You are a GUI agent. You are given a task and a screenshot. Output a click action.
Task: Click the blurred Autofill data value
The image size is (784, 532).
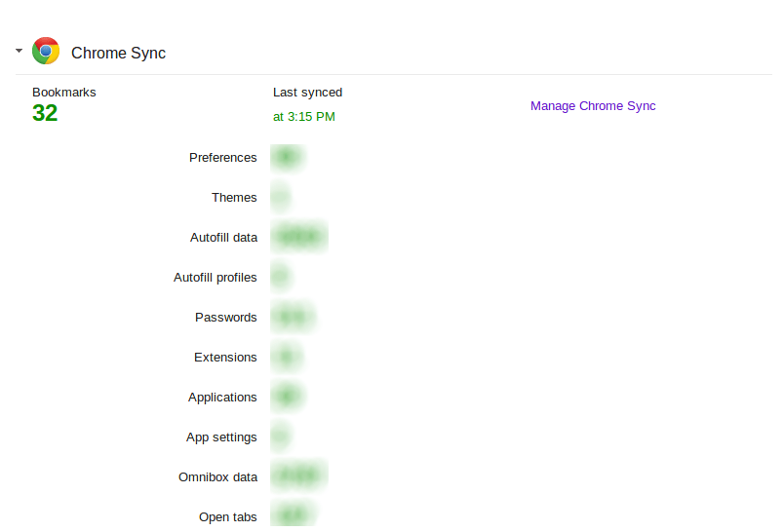pos(298,238)
